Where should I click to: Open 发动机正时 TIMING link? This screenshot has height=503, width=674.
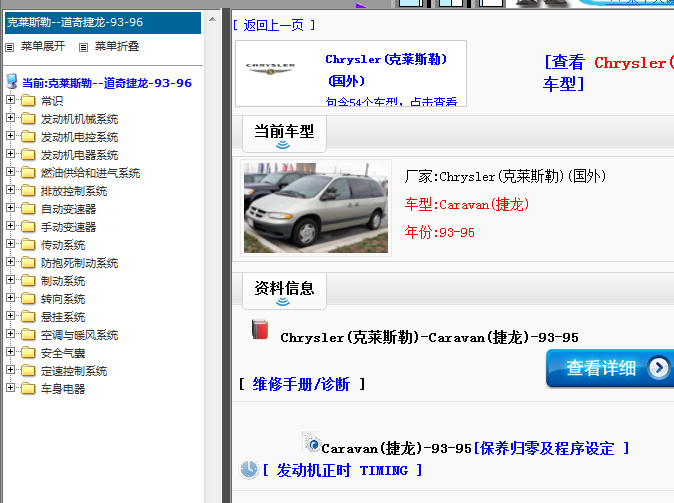[x=343, y=470]
